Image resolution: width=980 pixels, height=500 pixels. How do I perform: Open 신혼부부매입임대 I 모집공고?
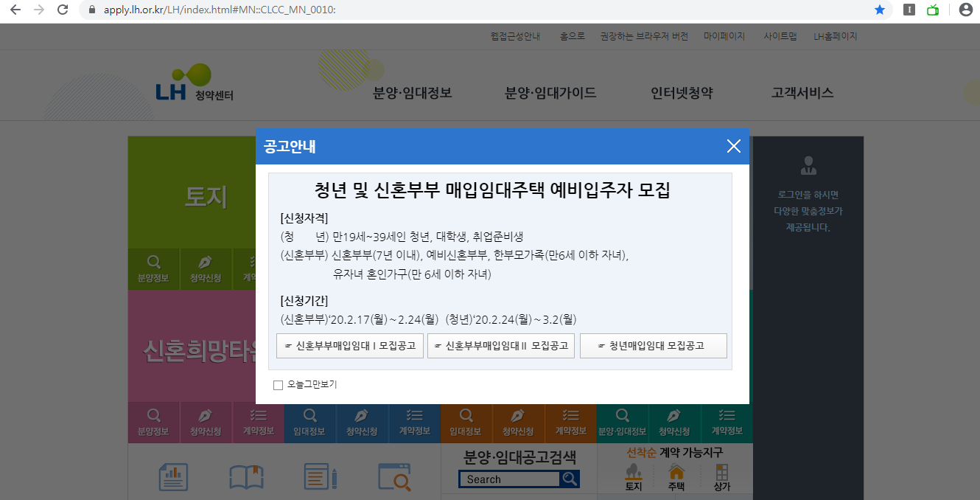point(350,346)
